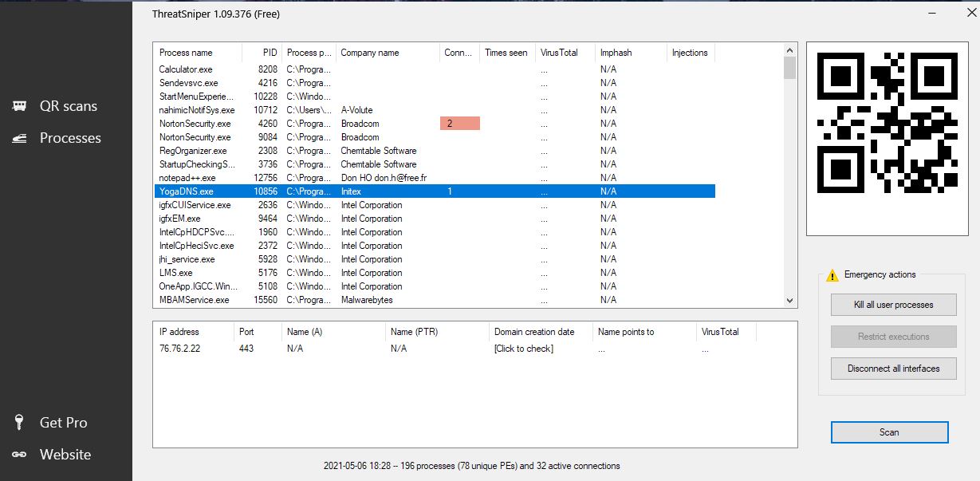Select NortonSecurity.exe with PID 4260
Screen dimensions: 980x481
tap(435, 124)
